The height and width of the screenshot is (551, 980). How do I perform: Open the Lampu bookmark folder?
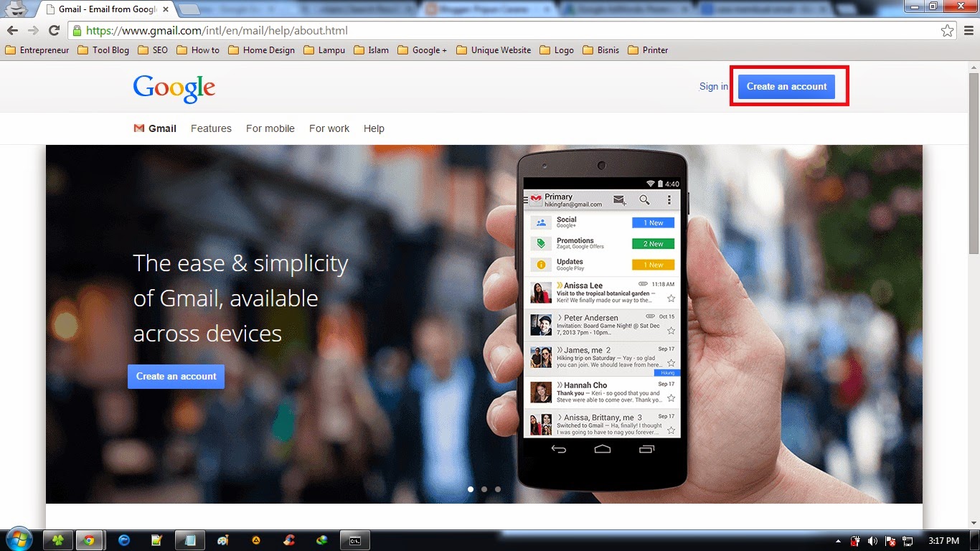point(324,50)
